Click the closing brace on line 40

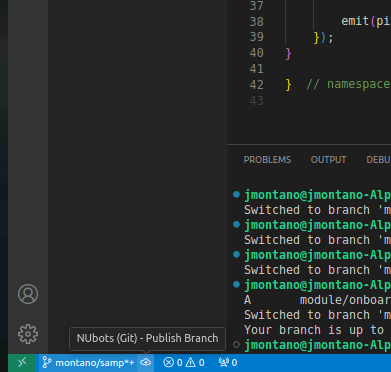tap(289, 53)
